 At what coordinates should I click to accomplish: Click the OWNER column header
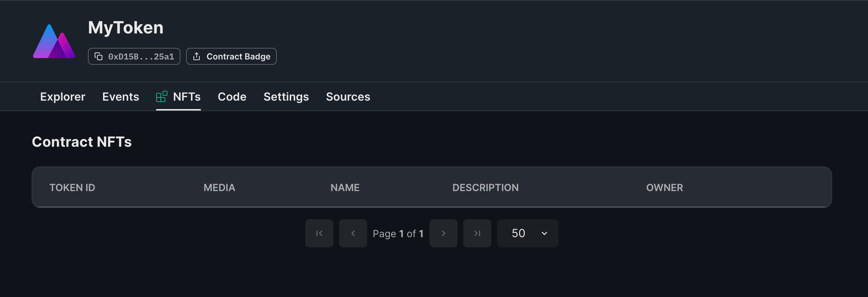click(x=664, y=187)
